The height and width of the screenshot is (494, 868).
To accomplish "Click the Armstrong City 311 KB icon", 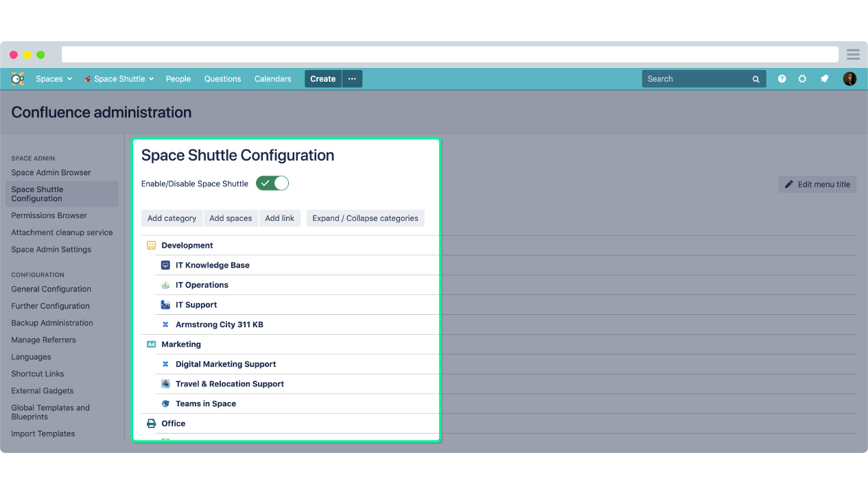I will click(165, 325).
